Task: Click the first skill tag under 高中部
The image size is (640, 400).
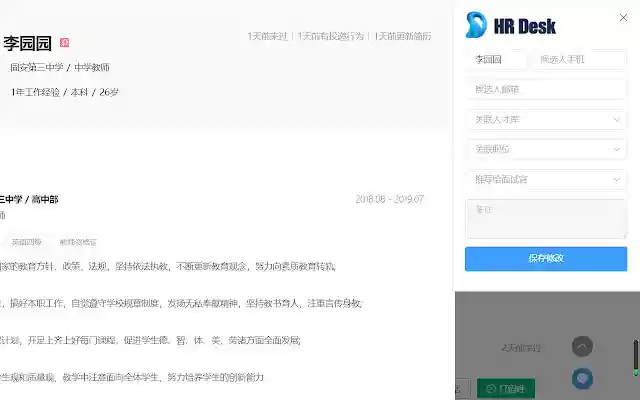Action: 27,242
